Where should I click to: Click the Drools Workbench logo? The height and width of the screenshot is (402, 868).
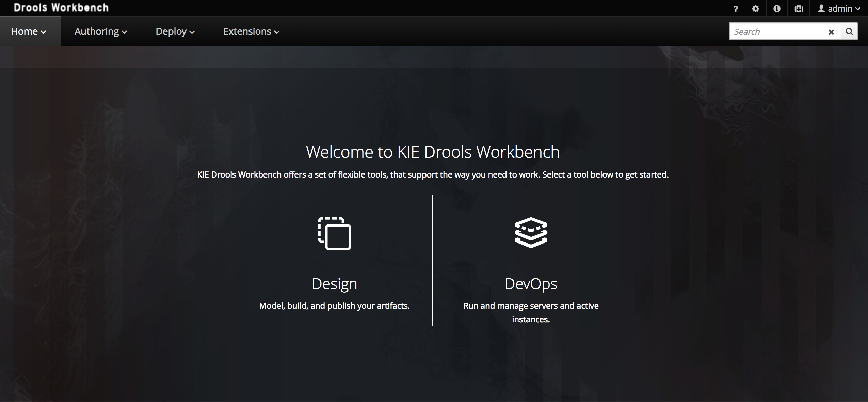[61, 7]
